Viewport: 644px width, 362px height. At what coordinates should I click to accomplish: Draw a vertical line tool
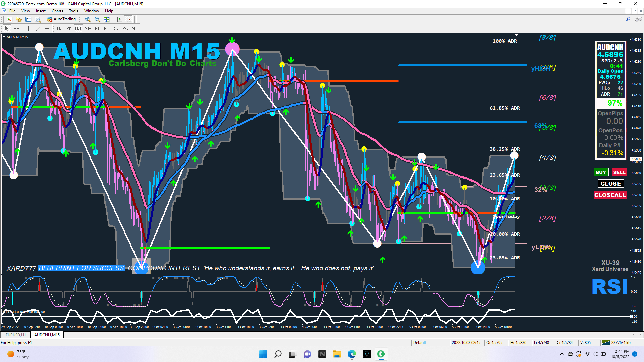tap(28, 28)
